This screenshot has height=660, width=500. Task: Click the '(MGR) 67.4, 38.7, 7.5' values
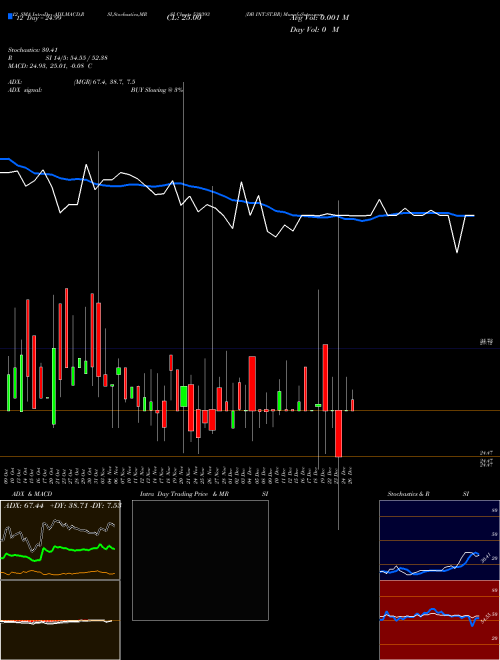104,82
